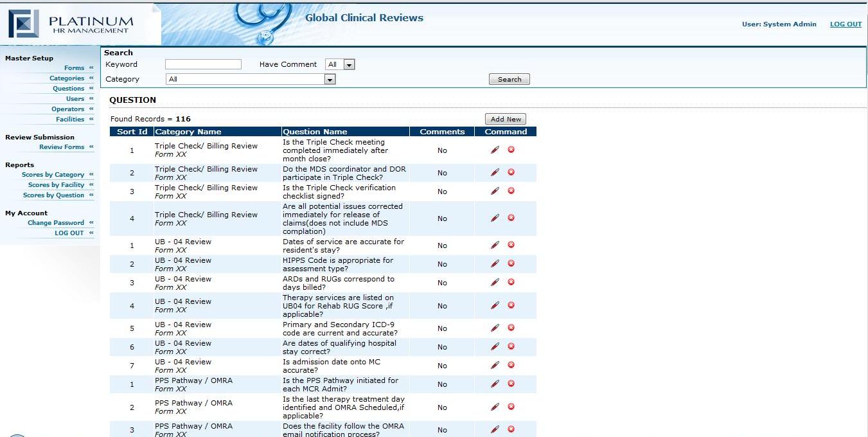
Task: Open the Have Comment dropdown
Action: pyautogui.click(x=340, y=64)
